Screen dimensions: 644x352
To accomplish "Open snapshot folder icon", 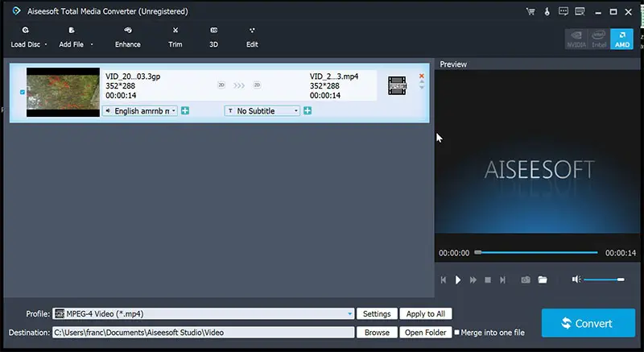I will 543,280.
